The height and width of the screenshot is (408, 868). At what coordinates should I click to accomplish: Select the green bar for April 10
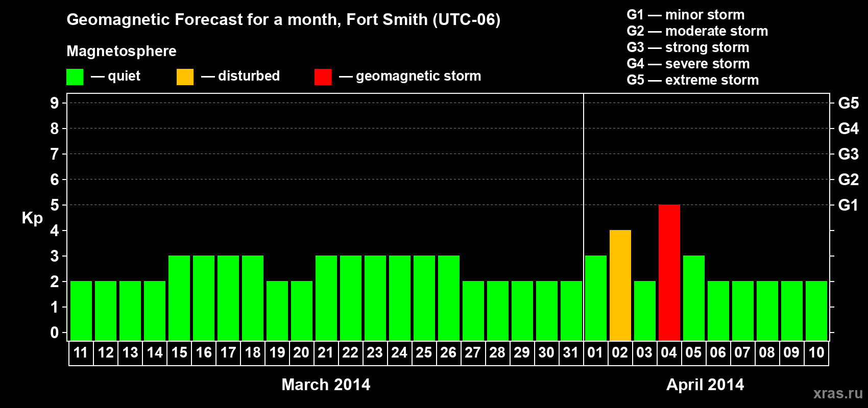[x=816, y=311]
